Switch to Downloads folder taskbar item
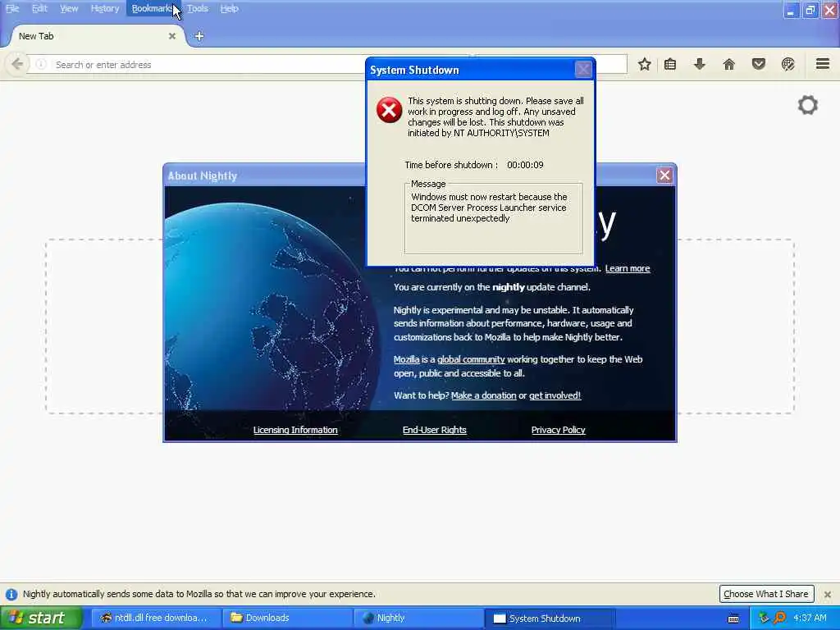Image resolution: width=840 pixels, height=630 pixels. tap(288, 619)
